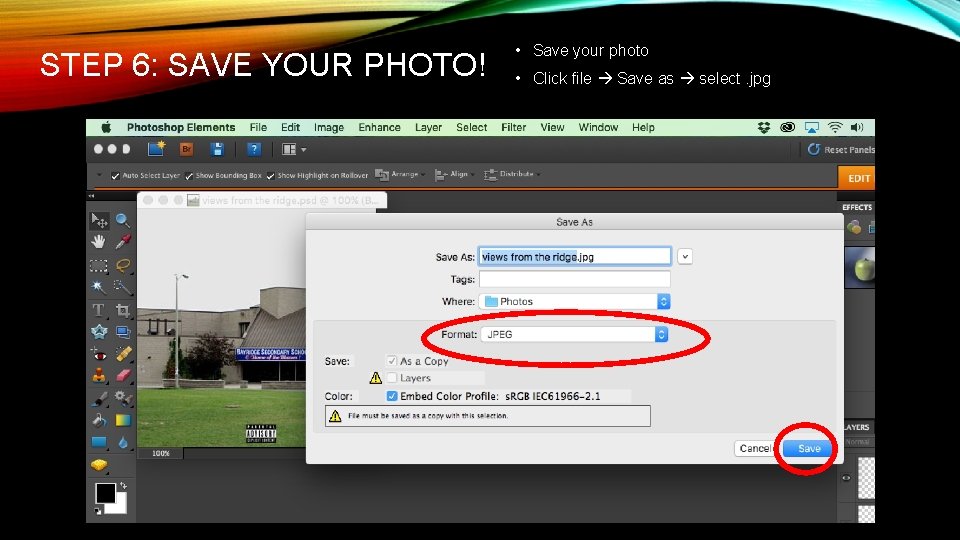The width and height of the screenshot is (960, 540).
Task: Click the white background color swatch
Action: [x=121, y=506]
